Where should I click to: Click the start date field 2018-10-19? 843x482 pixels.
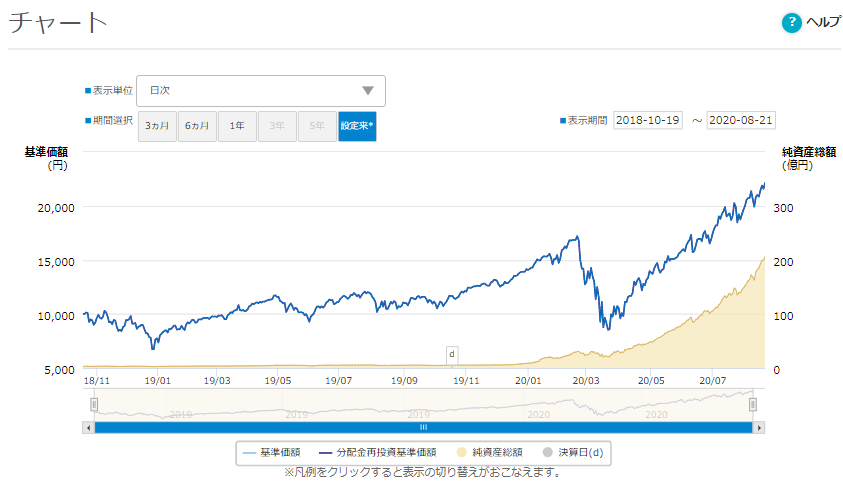coord(648,120)
